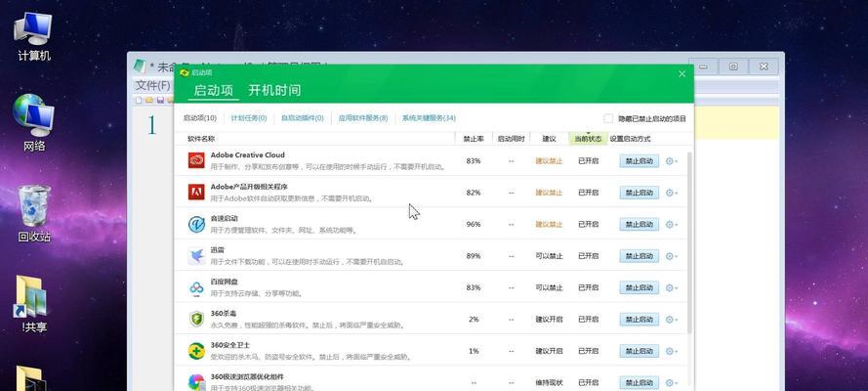The width and height of the screenshot is (868, 391).
Task: Expand the gear dropdown for 百度网盘
Action: tap(671, 288)
